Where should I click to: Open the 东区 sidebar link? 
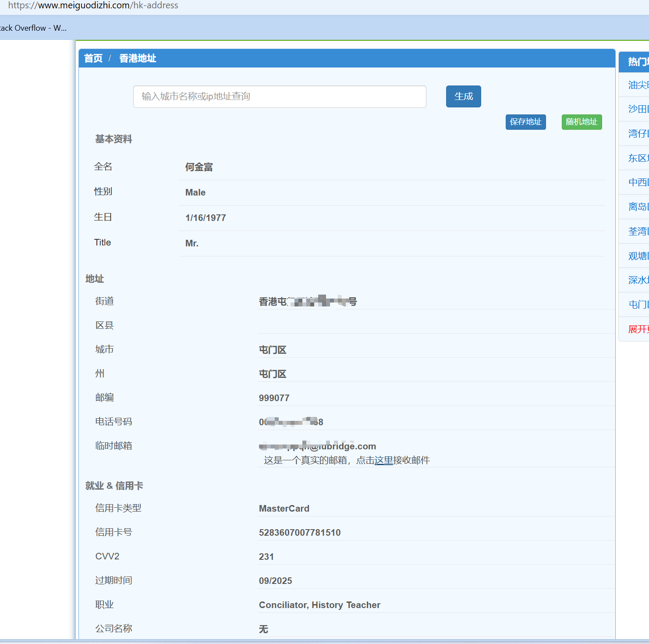tap(638, 158)
